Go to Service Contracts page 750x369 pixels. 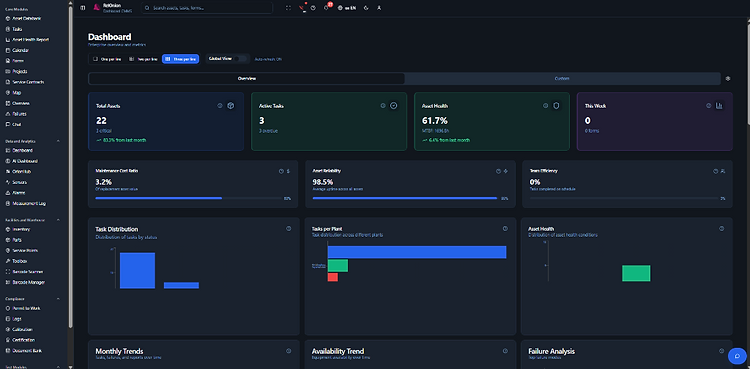25,82
